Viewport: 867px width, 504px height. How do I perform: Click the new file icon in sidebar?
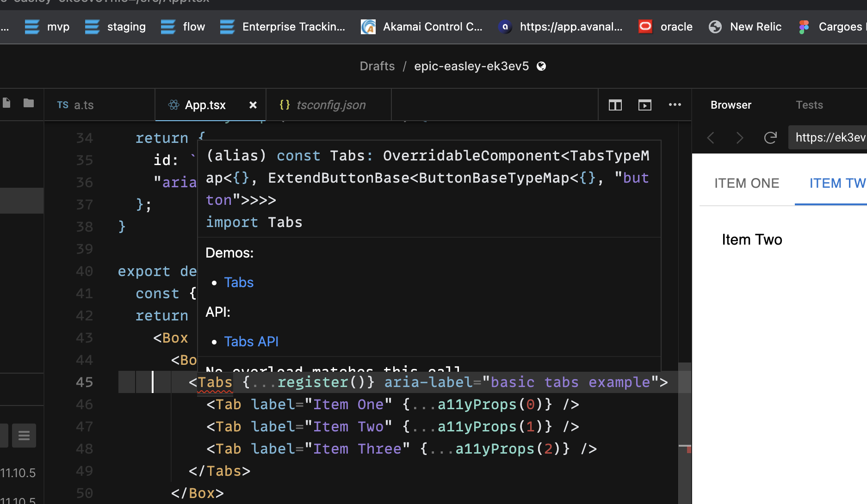[6, 103]
